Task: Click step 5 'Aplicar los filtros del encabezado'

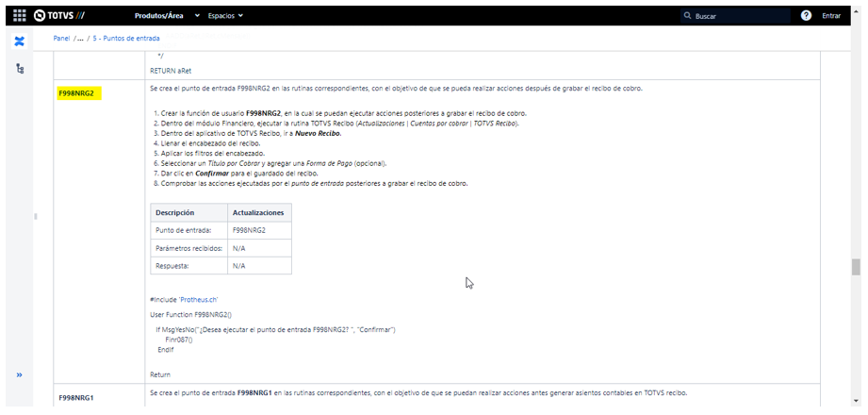Action: [x=213, y=153]
